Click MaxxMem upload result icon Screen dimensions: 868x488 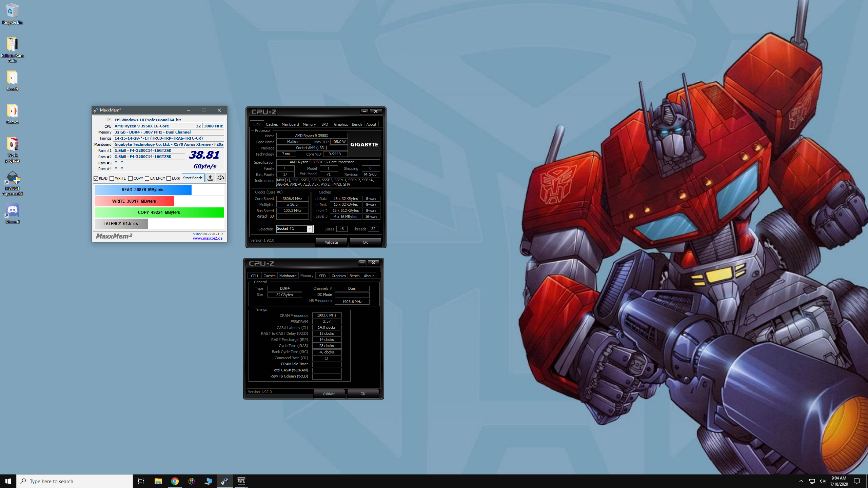point(210,178)
